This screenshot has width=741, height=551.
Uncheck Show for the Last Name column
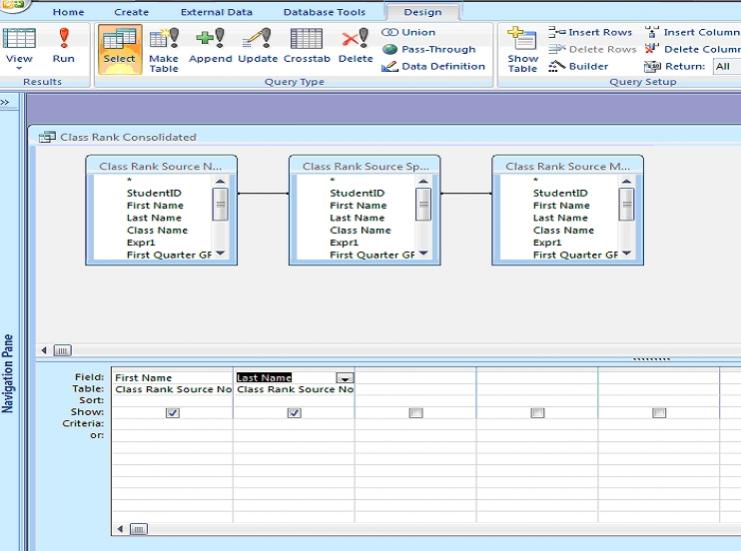point(294,413)
